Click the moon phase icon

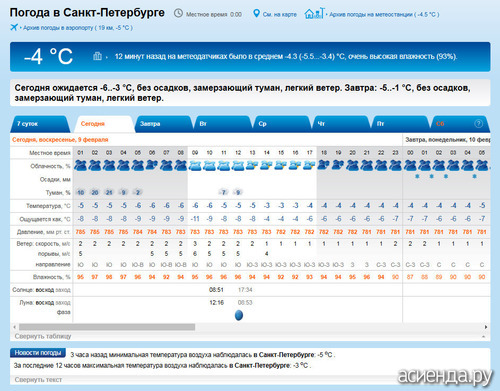(239, 315)
